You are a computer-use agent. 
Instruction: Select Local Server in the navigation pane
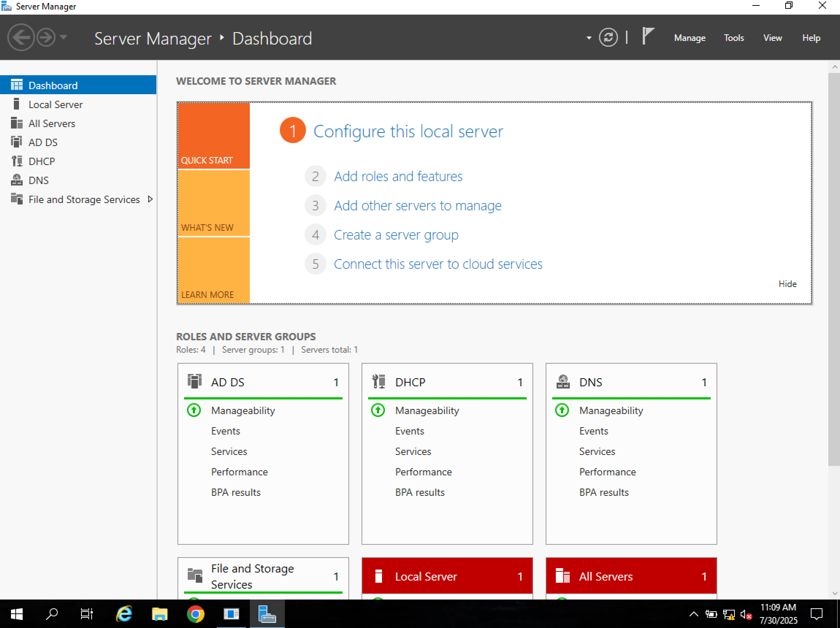[78, 104]
